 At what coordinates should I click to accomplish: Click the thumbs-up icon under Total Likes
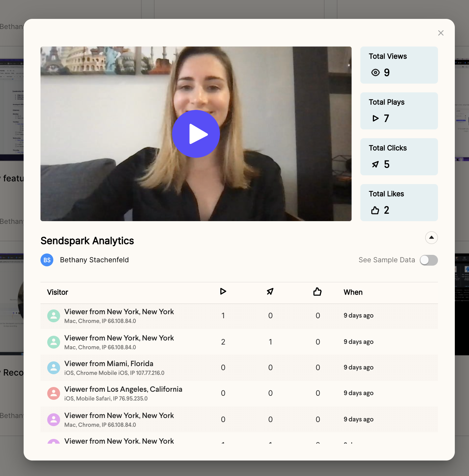tap(375, 210)
